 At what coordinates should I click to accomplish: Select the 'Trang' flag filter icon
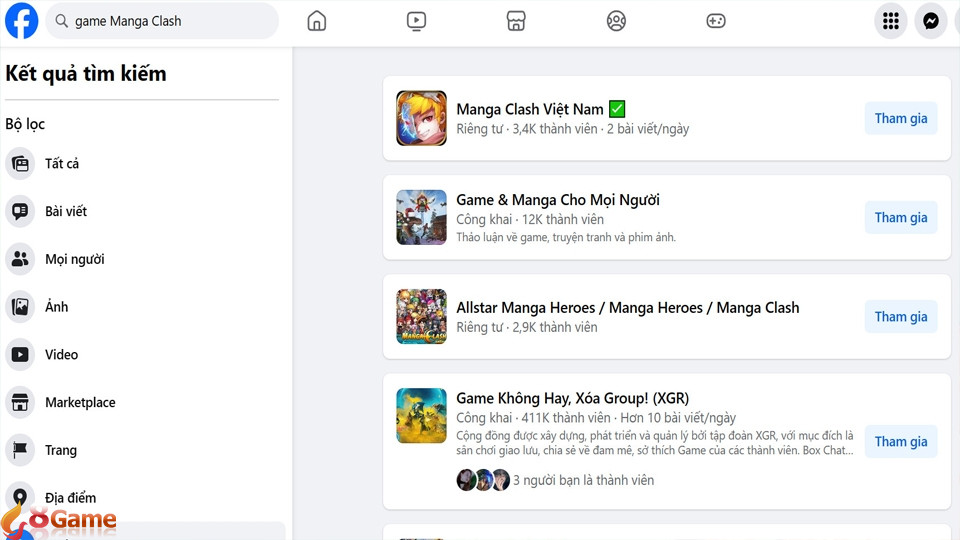click(x=20, y=450)
